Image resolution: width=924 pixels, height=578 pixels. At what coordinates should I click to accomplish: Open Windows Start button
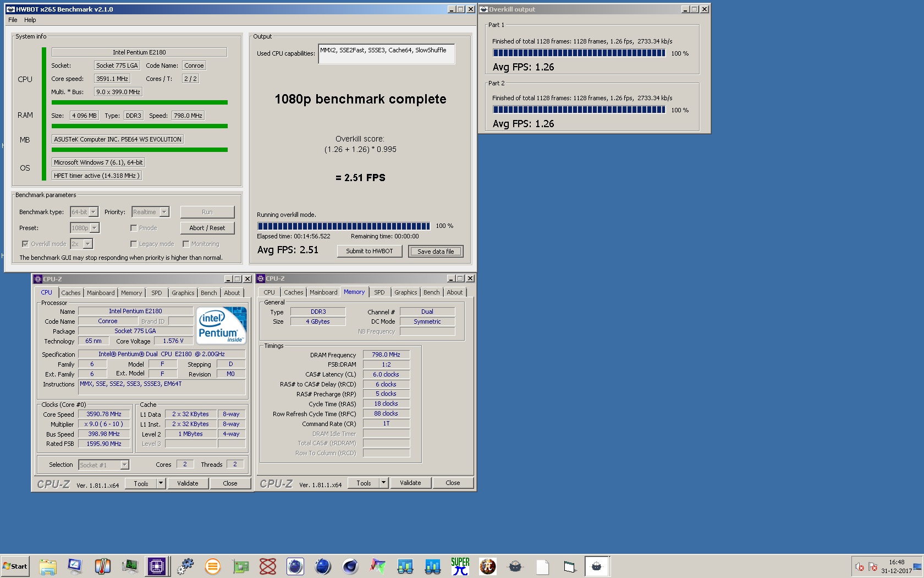(x=15, y=566)
